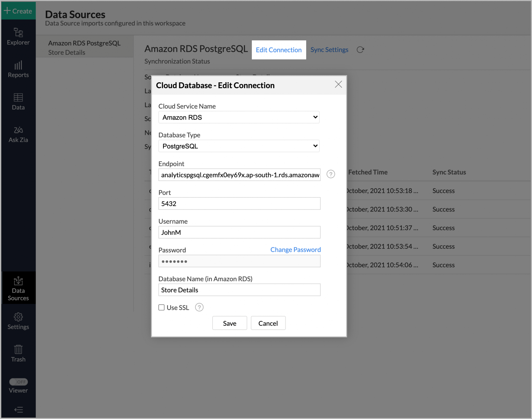
Task: Collapse the sidebar with bottom arrow icon
Action: point(18,410)
